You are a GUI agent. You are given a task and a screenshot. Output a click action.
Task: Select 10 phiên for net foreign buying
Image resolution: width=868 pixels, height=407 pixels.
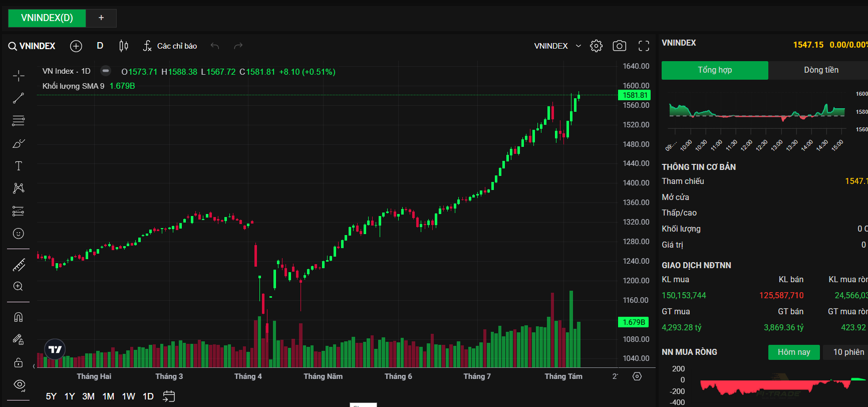point(847,352)
